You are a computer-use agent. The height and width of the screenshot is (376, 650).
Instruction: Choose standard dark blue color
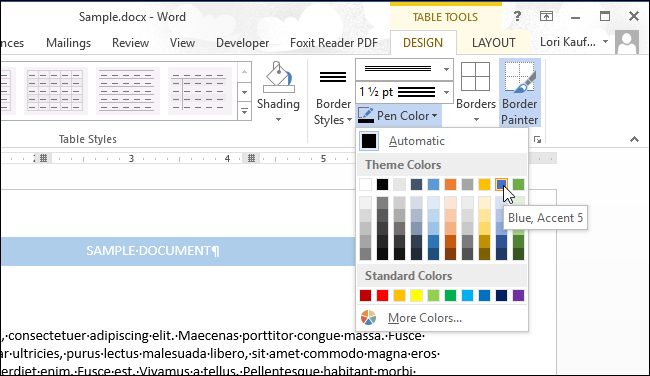501,295
